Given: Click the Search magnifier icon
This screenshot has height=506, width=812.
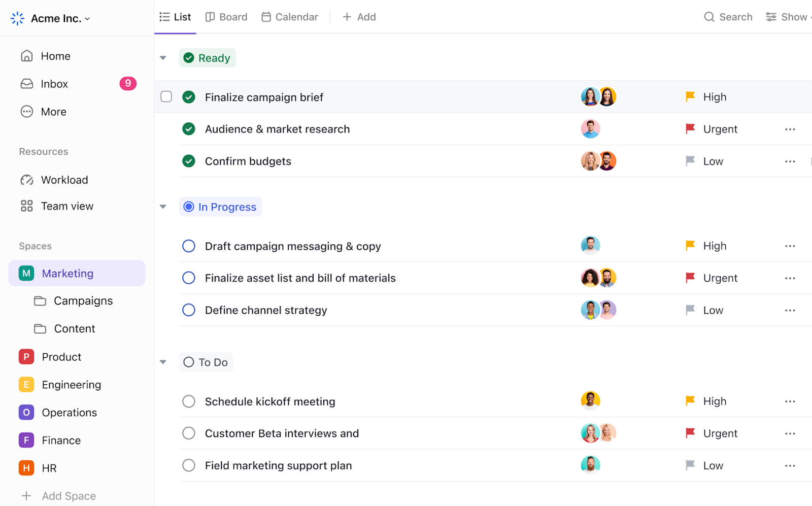Looking at the screenshot, I should click(708, 17).
